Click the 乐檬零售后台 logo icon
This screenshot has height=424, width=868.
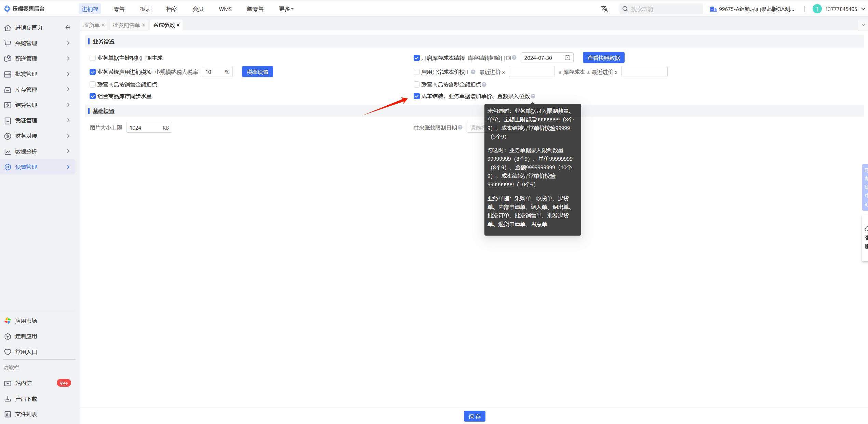7,9
